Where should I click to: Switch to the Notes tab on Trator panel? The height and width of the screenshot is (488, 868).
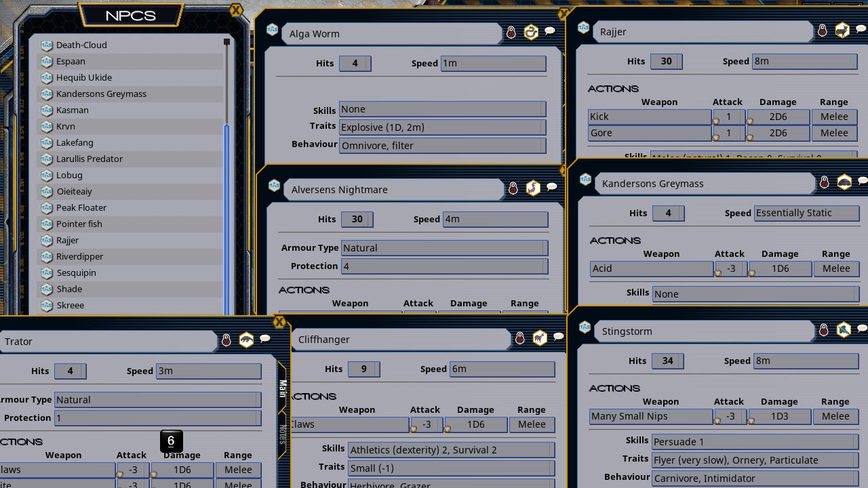tap(281, 436)
